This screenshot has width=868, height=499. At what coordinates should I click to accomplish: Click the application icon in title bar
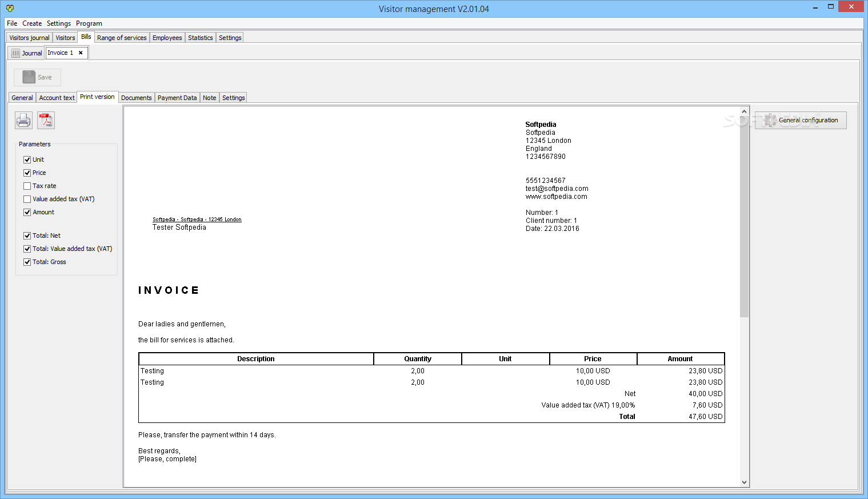click(10, 8)
